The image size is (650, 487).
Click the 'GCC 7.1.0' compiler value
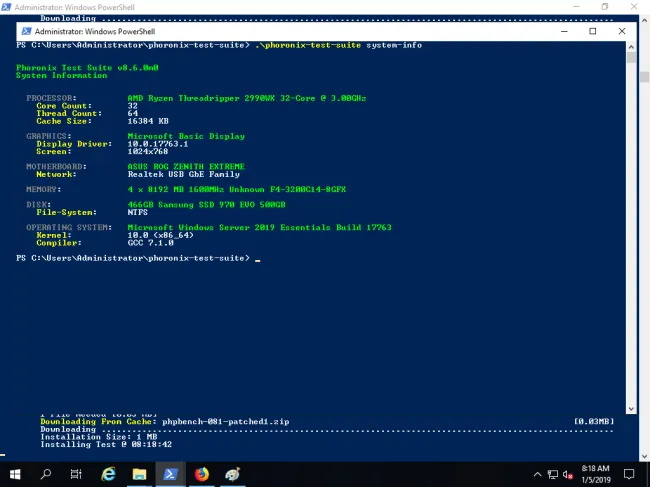click(x=150, y=243)
